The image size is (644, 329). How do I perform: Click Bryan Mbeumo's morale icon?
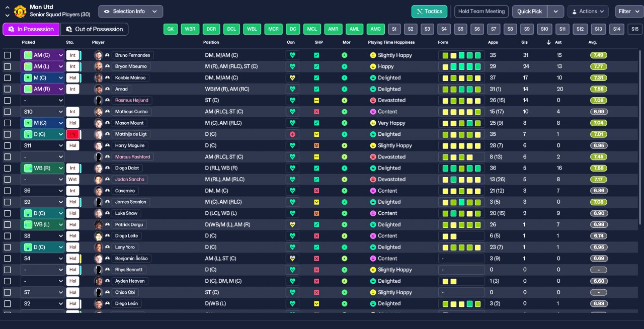(x=345, y=66)
